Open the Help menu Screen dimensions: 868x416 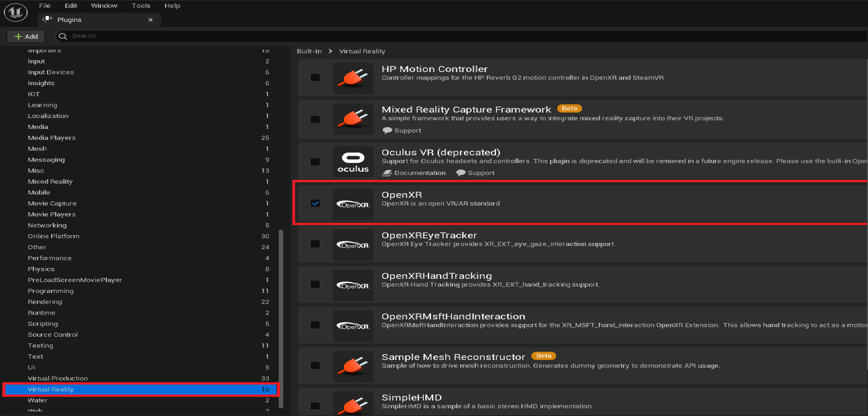[172, 5]
